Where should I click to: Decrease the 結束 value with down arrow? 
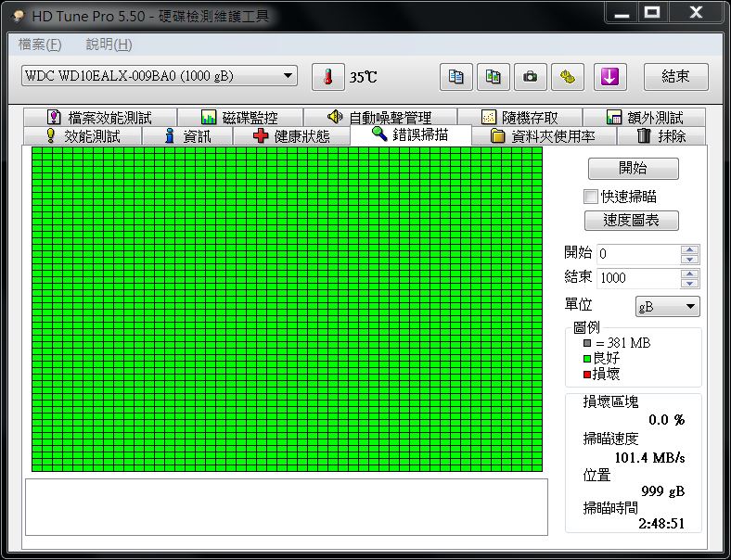[x=689, y=284]
